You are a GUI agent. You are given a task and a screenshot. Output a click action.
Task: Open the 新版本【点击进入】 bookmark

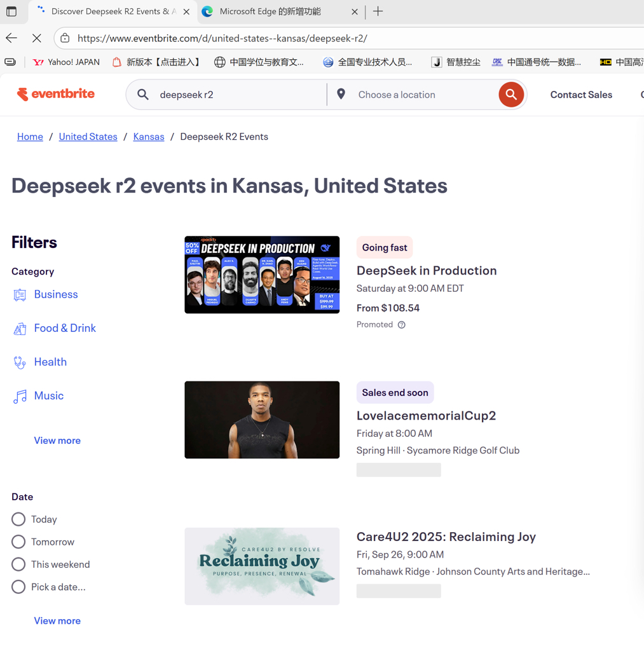coord(156,62)
